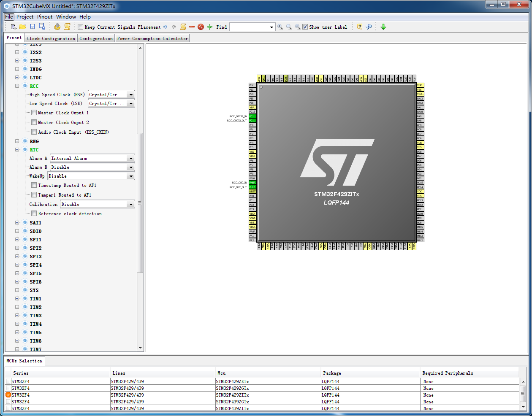532x416 pixels.
Task: Select the SDIO tree item
Action: (35, 231)
